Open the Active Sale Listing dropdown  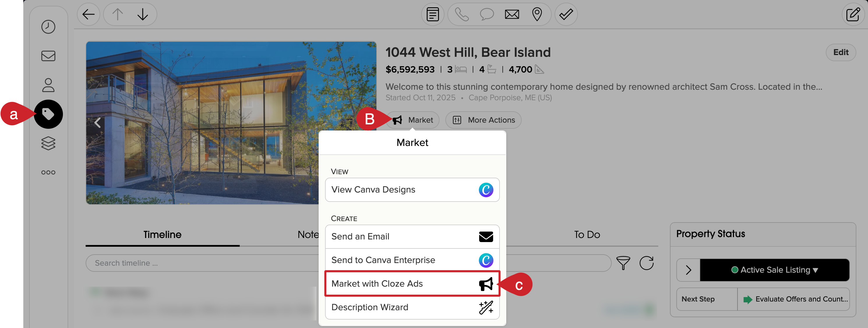coord(774,270)
